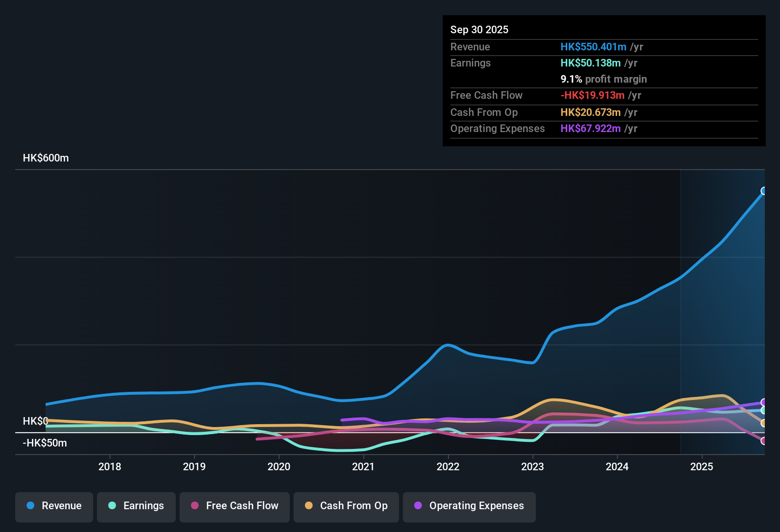Toggle the Revenue series visibility

point(54,506)
